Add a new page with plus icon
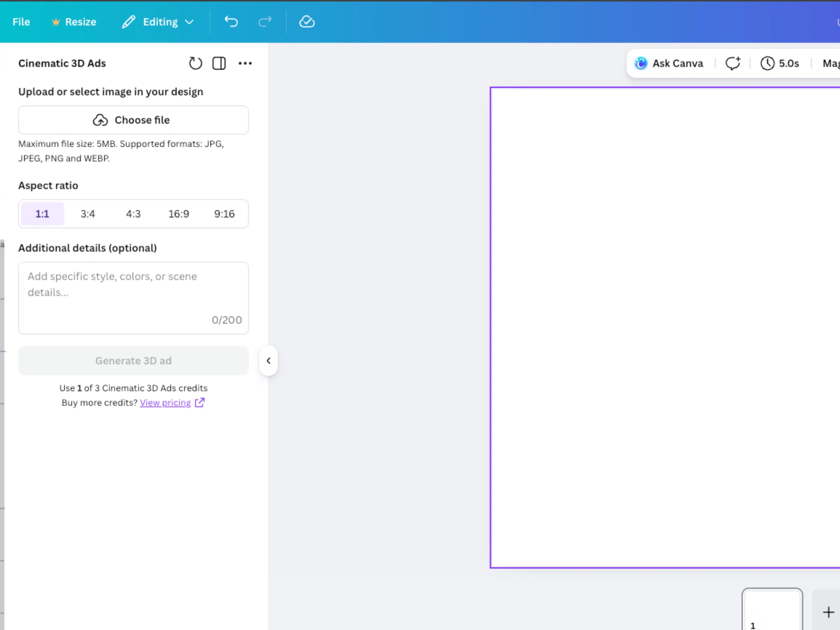Viewport: 840px width, 630px height. tap(828, 612)
